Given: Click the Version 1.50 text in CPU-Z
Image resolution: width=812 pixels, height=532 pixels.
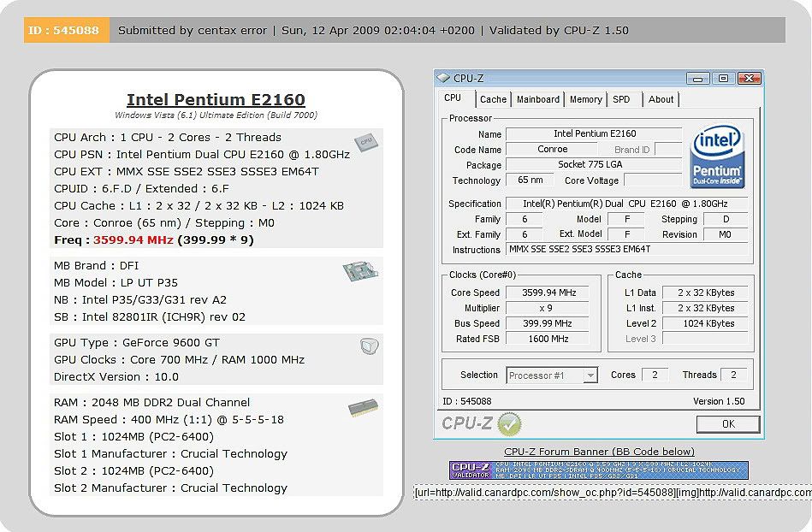Looking at the screenshot, I should (x=719, y=401).
